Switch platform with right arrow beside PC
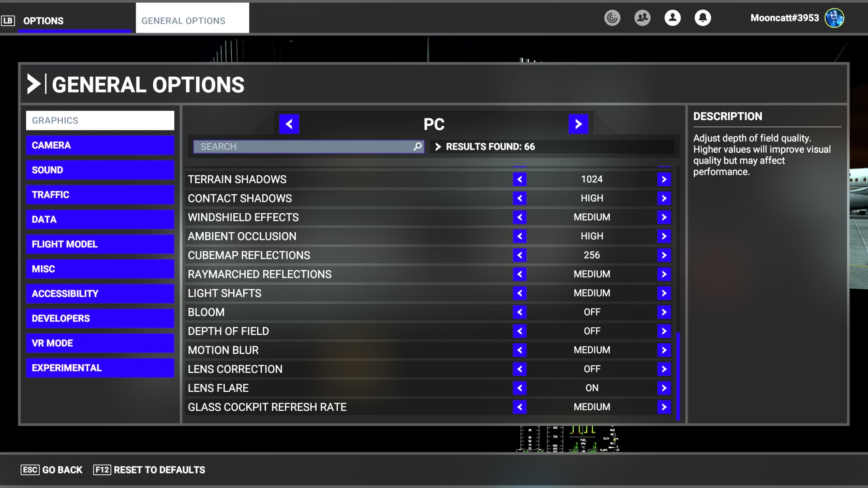Viewport: 868px width, 488px height. pyautogui.click(x=578, y=124)
